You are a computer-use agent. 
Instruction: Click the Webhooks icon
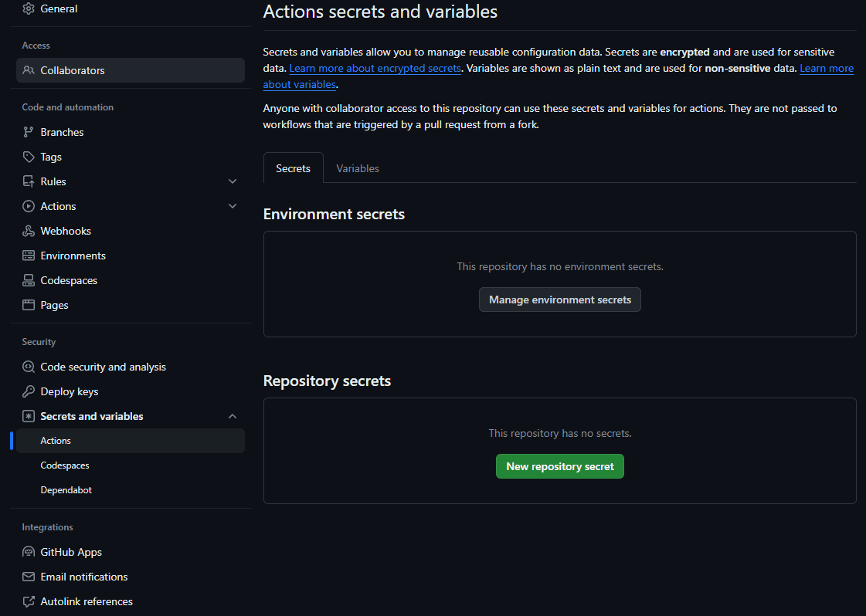coord(28,231)
